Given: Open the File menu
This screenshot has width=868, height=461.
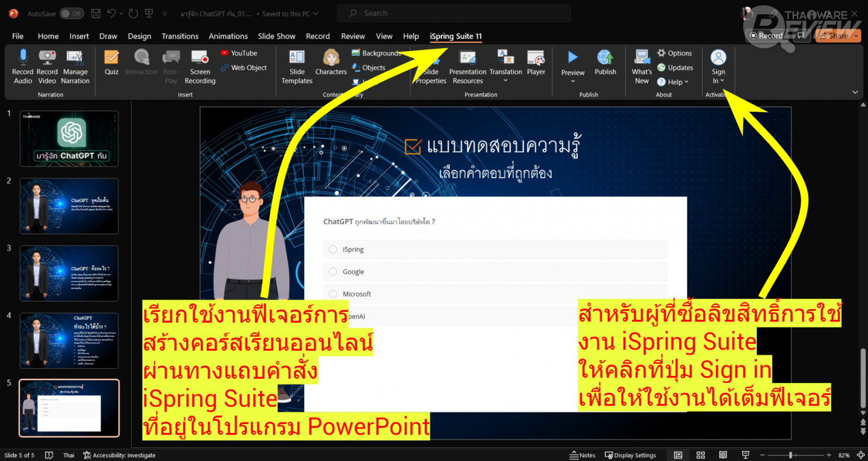Looking at the screenshot, I should click(18, 36).
